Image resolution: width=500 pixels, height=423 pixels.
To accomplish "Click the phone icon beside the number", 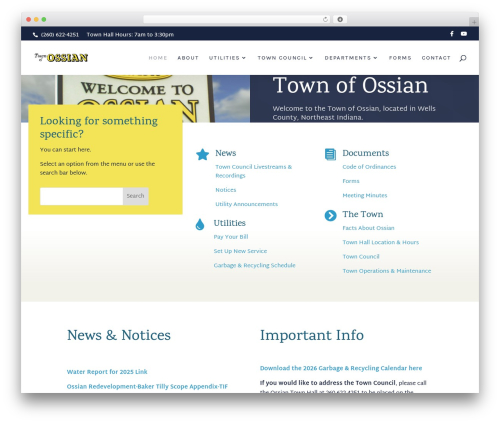I will click(x=35, y=35).
